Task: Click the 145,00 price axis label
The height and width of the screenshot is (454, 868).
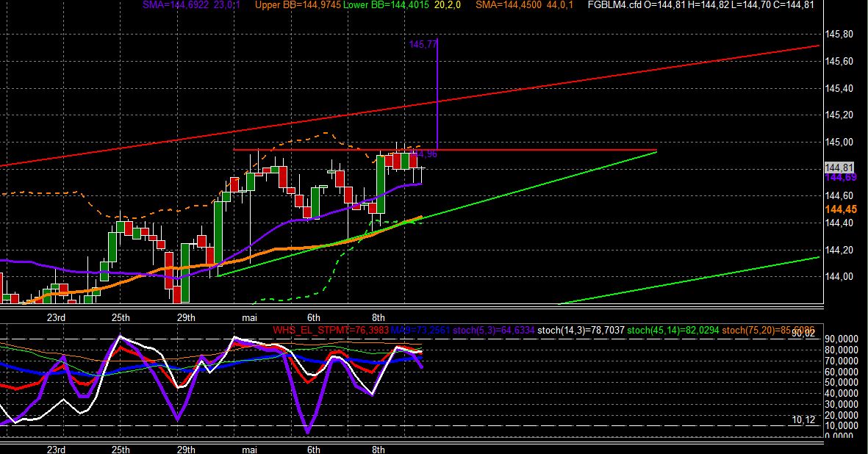Action: (x=839, y=142)
